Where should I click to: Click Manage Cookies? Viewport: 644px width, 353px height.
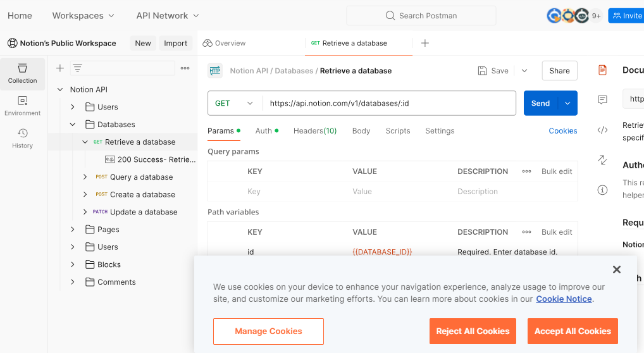pyautogui.click(x=268, y=331)
